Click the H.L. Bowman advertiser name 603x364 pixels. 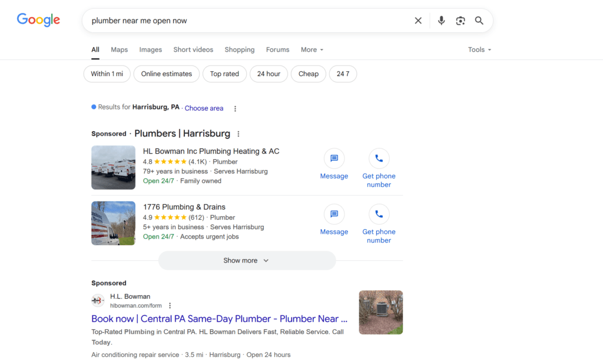click(x=130, y=297)
